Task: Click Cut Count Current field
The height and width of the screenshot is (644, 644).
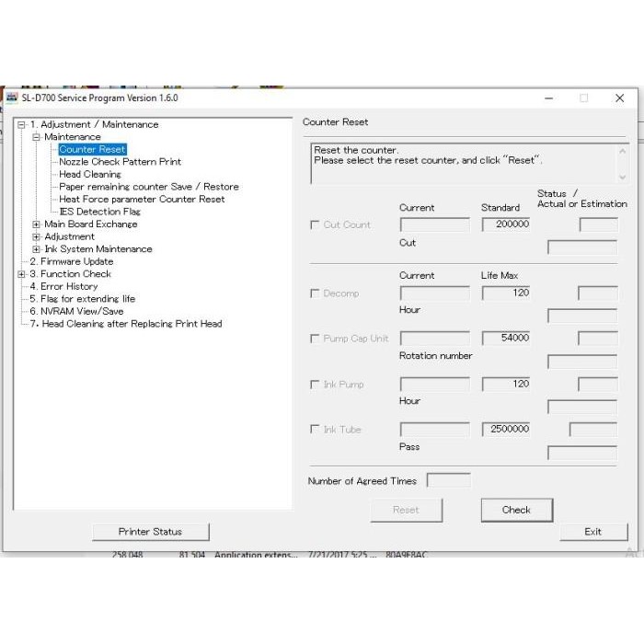Action: click(x=435, y=224)
